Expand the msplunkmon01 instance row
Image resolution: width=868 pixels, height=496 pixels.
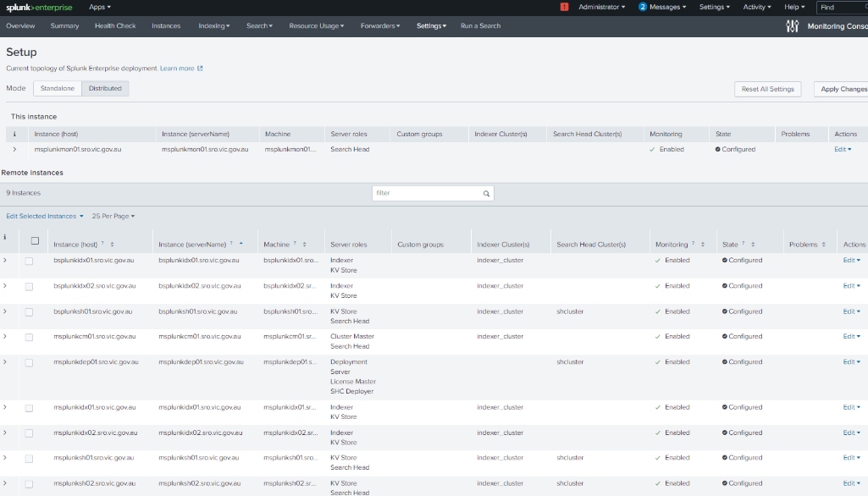click(x=14, y=150)
